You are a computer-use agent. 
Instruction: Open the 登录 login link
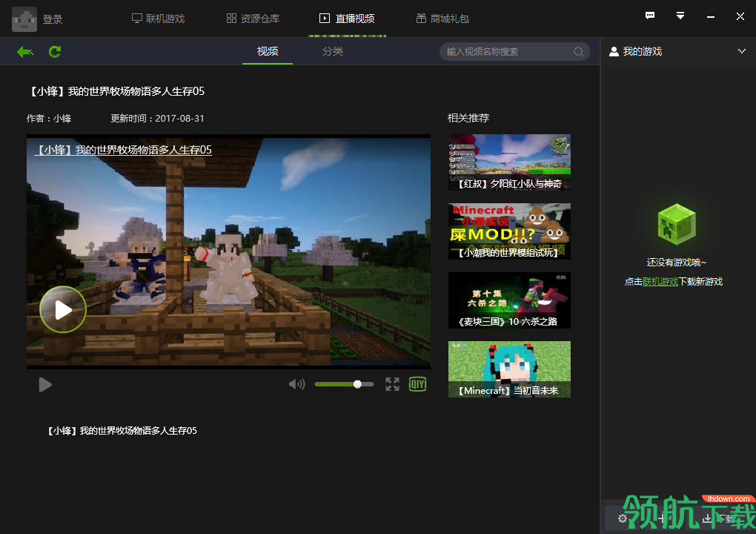pyautogui.click(x=53, y=19)
